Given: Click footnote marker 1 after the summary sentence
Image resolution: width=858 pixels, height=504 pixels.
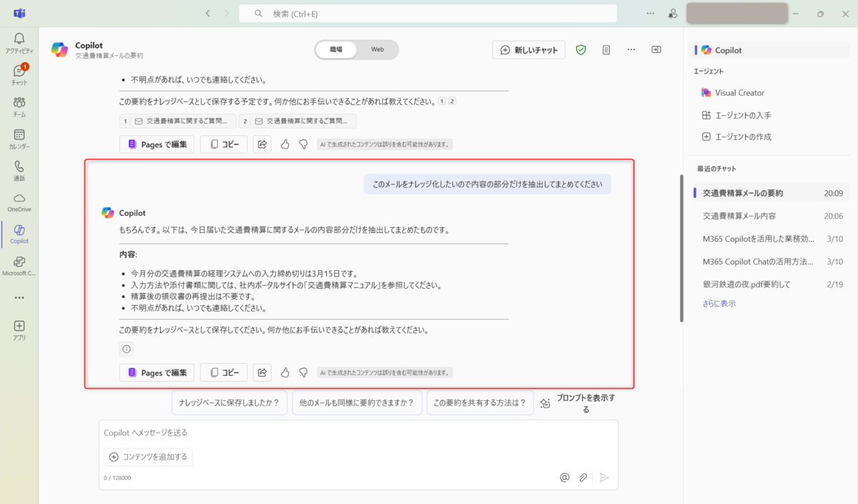Looking at the screenshot, I should point(443,102).
